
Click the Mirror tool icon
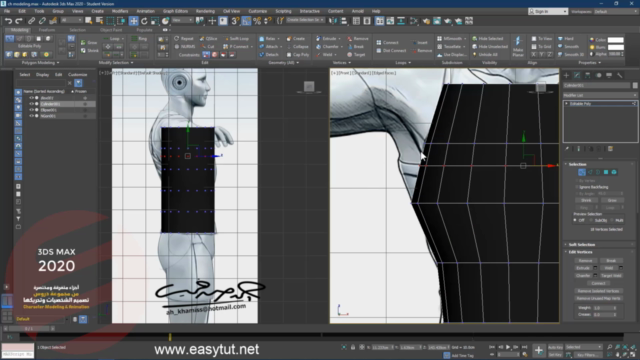point(333,20)
